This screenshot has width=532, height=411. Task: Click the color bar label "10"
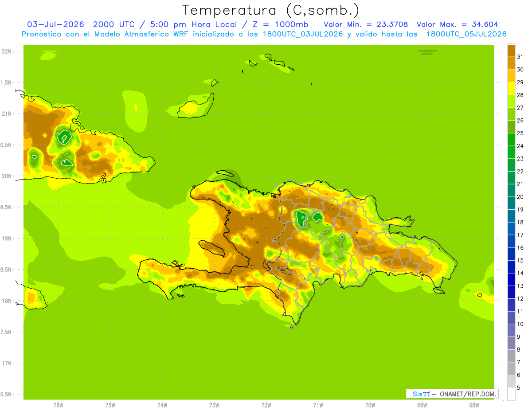click(520, 324)
